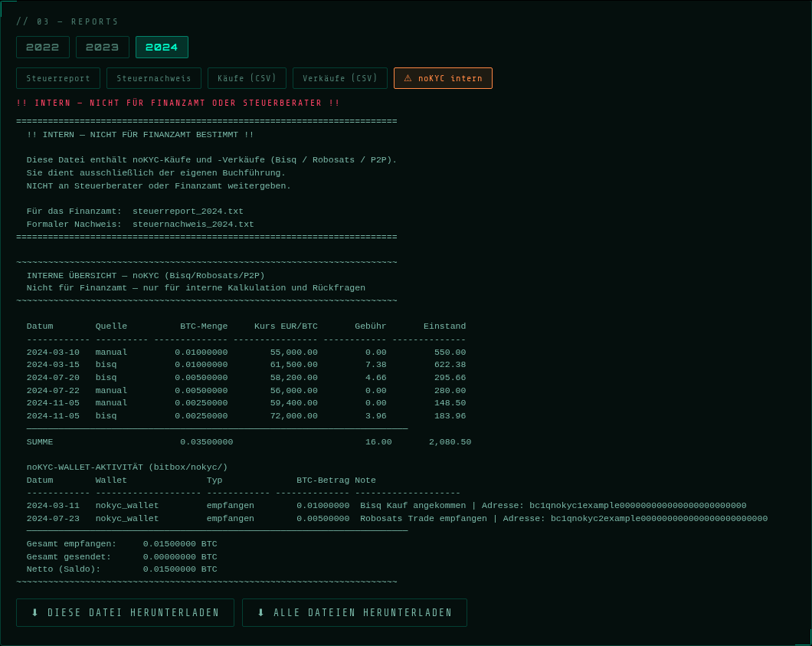Click the 'Typ' column header
812x646 pixels.
[214, 480]
